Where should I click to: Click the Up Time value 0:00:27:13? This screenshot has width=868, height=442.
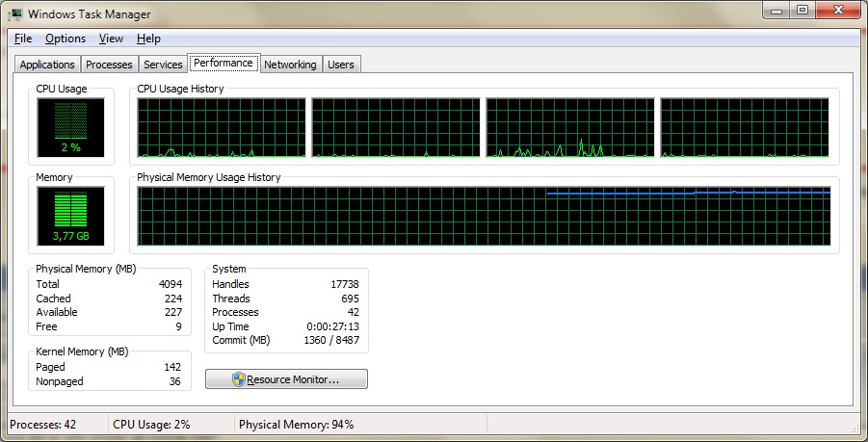click(333, 326)
